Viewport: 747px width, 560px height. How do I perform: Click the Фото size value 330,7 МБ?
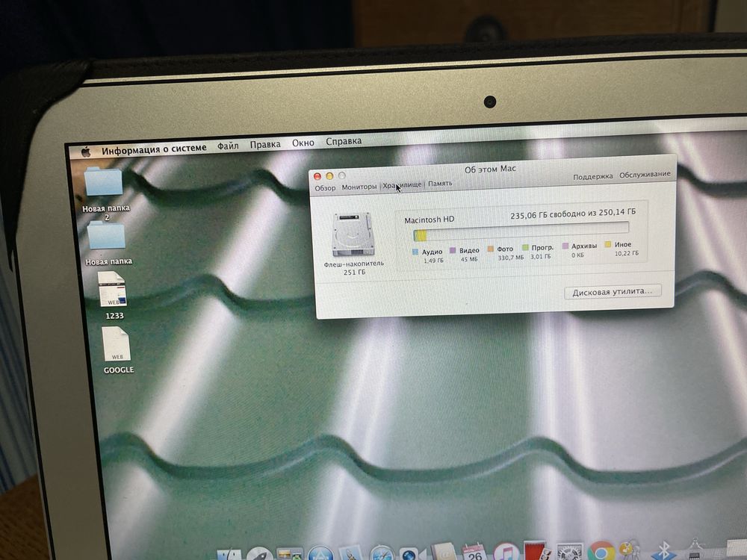pyautogui.click(x=511, y=258)
